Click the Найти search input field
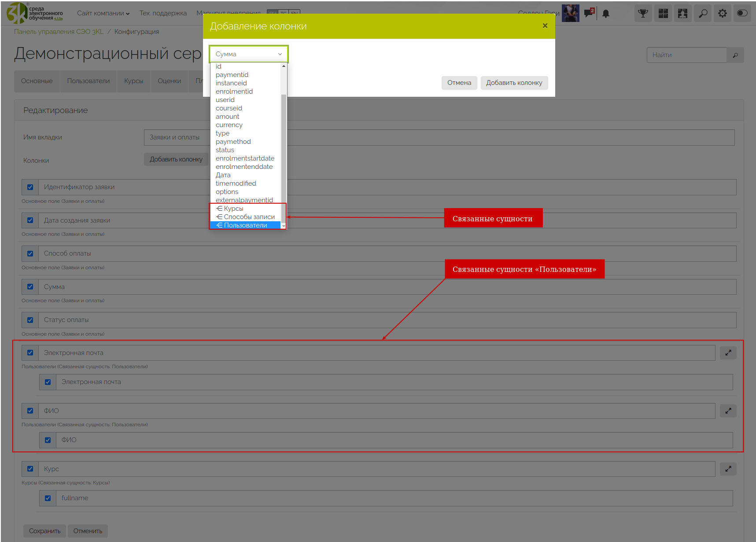 tap(686, 55)
